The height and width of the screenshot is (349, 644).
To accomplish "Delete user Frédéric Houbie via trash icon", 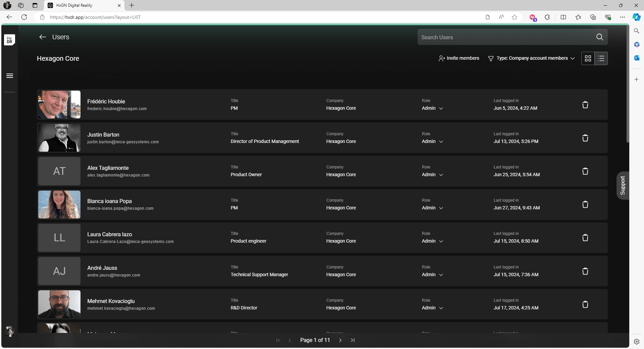I will (x=585, y=105).
